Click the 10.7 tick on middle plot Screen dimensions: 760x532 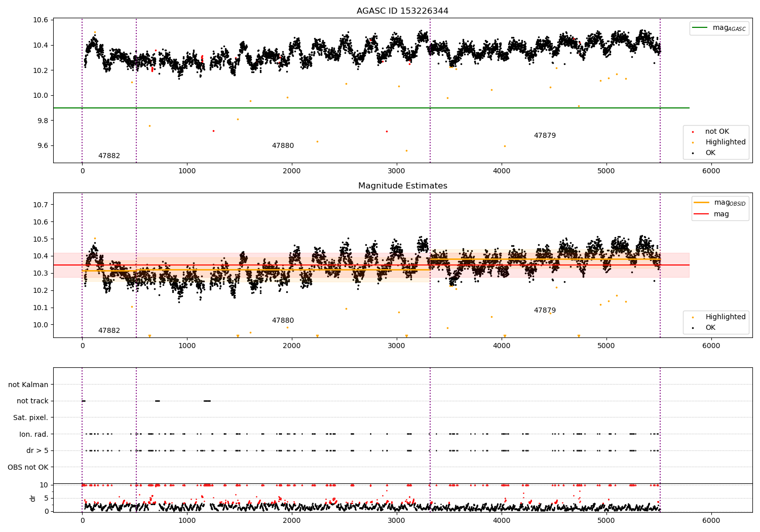point(41,205)
